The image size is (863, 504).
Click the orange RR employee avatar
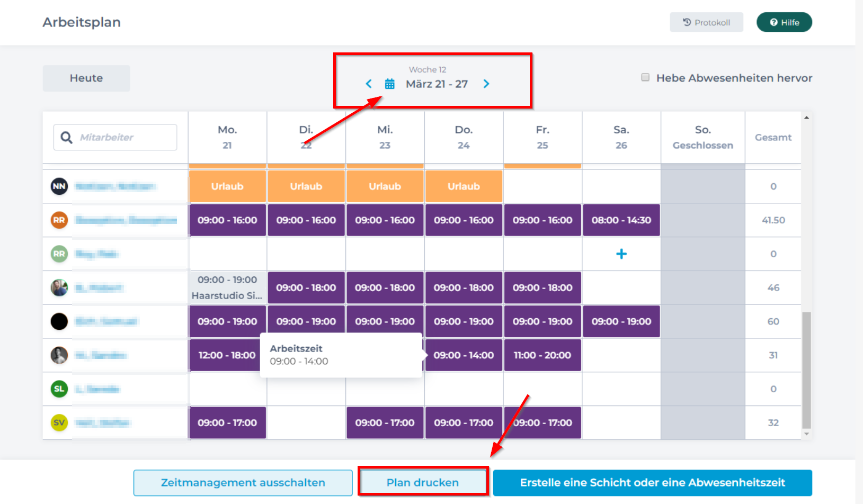[x=59, y=220]
